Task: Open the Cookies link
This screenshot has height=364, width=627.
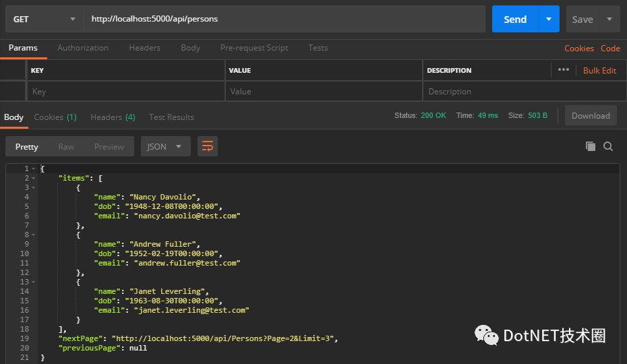Action: point(579,49)
